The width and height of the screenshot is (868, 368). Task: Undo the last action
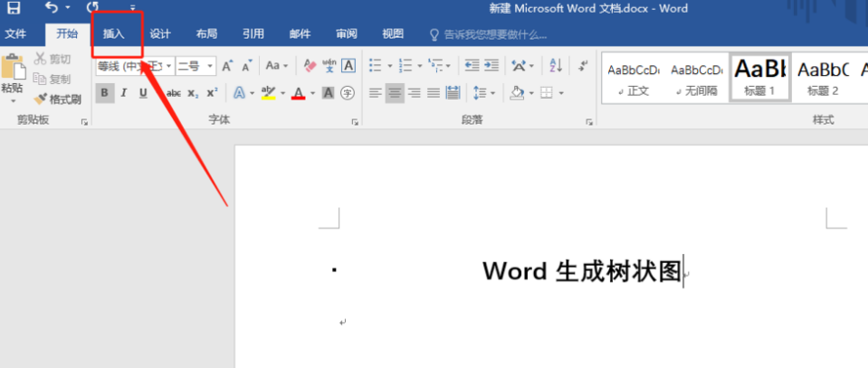52,8
